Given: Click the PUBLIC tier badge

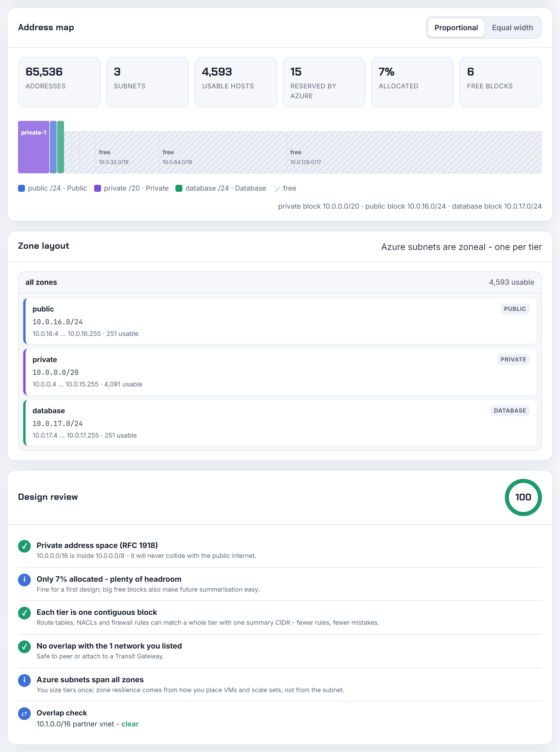Looking at the screenshot, I should 515,309.
